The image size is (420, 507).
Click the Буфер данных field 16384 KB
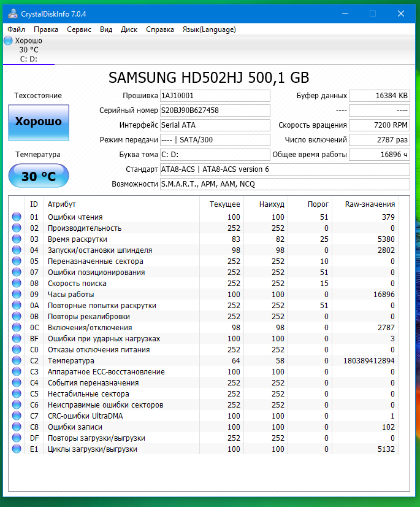point(380,96)
